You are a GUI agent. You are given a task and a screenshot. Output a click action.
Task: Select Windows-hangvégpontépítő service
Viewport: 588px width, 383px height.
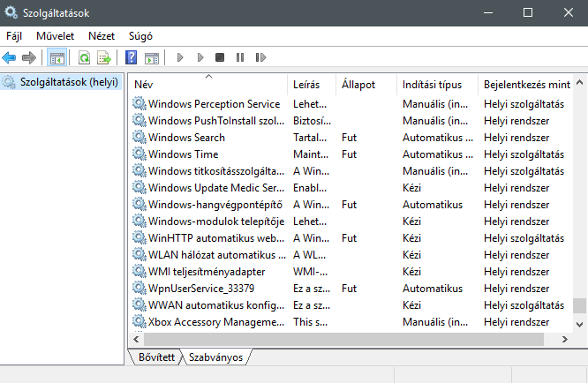tap(215, 205)
